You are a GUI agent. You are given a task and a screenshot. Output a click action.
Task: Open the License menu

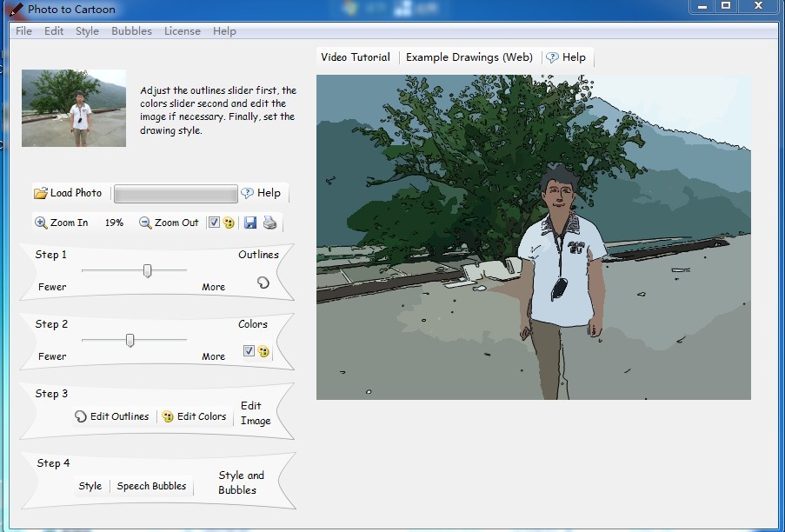tap(183, 31)
